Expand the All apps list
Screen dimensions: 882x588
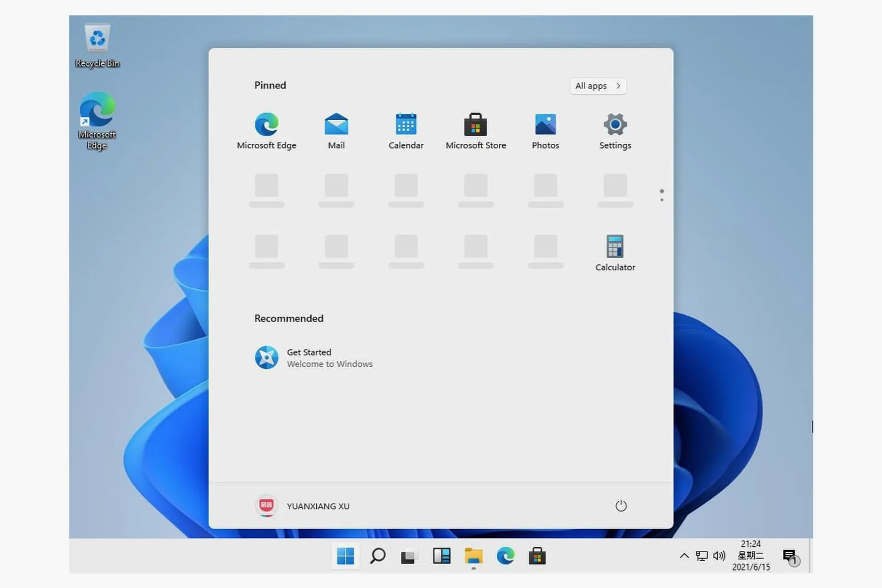click(597, 86)
